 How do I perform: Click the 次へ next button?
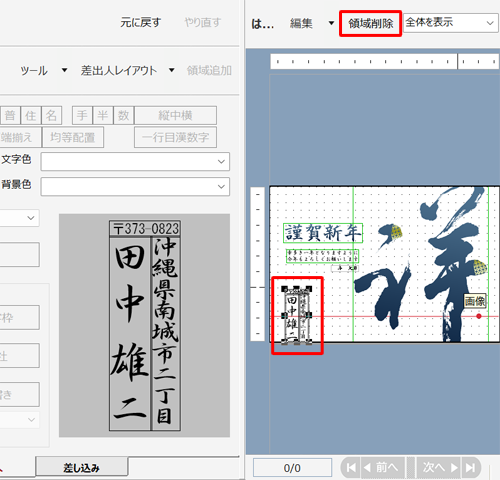438,468
